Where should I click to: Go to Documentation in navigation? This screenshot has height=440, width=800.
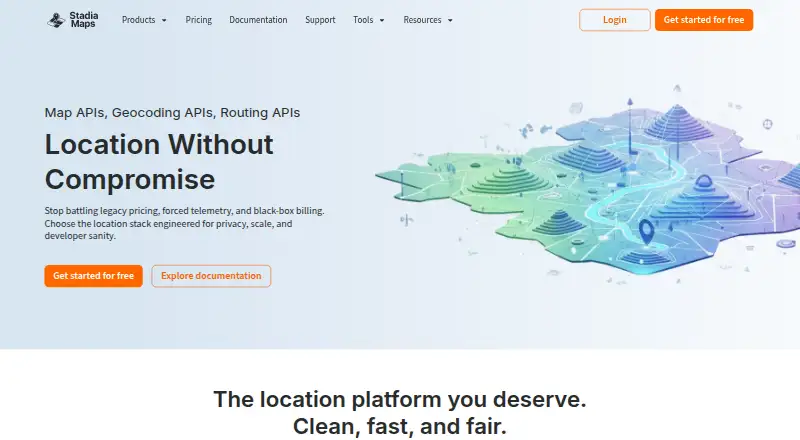(258, 20)
